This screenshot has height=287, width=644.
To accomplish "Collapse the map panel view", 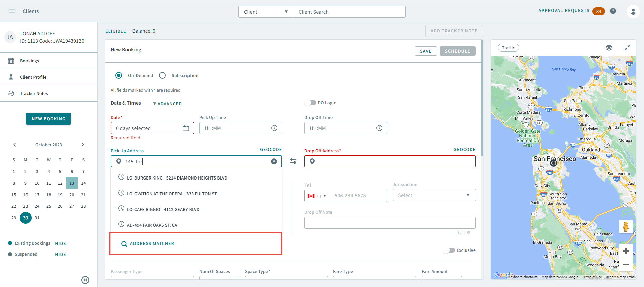I will point(627,48).
